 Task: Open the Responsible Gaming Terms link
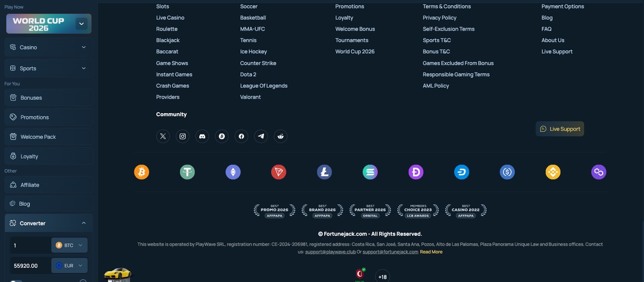pos(456,75)
